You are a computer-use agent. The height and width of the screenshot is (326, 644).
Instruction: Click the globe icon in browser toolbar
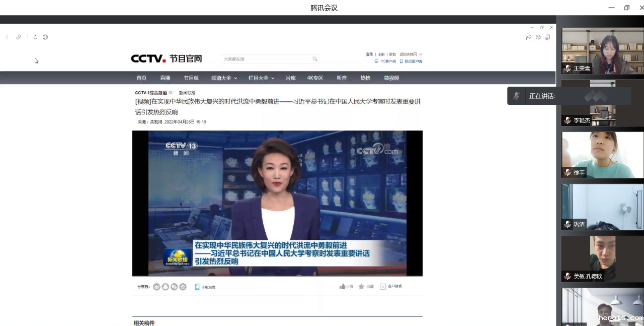click(x=45, y=37)
